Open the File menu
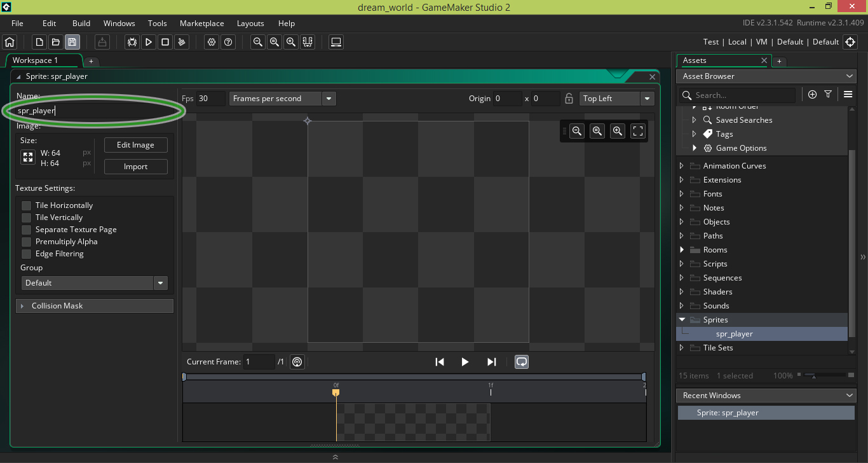Viewport: 868px width, 463px height. [x=18, y=24]
